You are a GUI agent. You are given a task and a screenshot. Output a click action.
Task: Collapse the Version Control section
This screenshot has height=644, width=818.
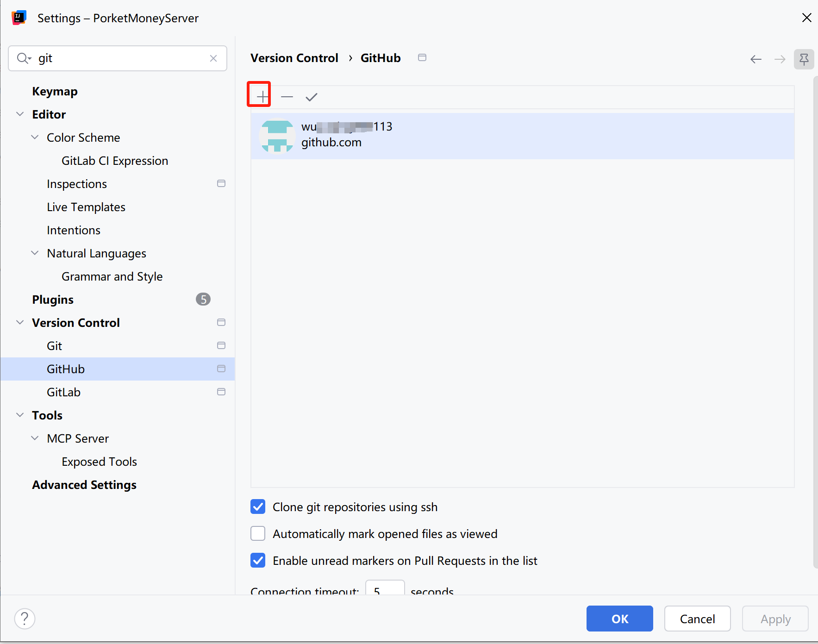click(20, 322)
